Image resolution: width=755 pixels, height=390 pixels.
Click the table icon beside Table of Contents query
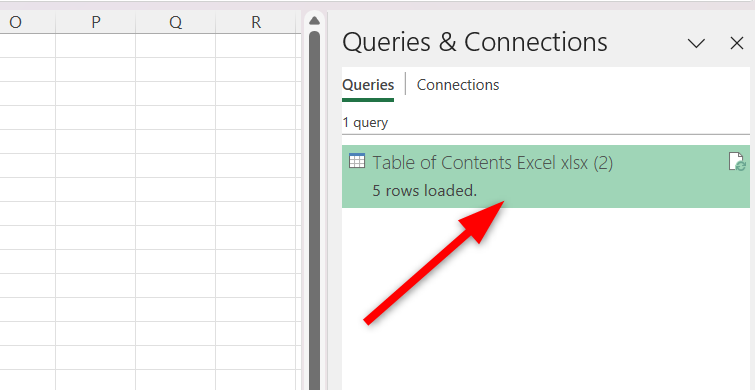click(x=357, y=161)
